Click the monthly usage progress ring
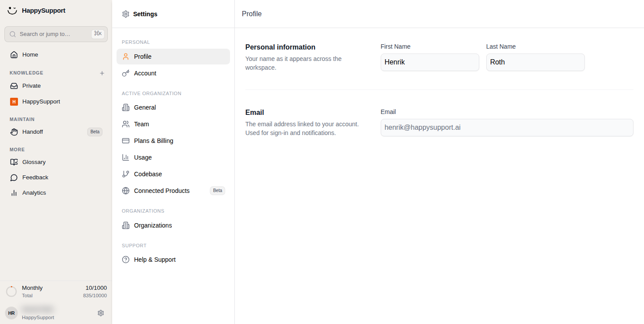 (x=11, y=292)
